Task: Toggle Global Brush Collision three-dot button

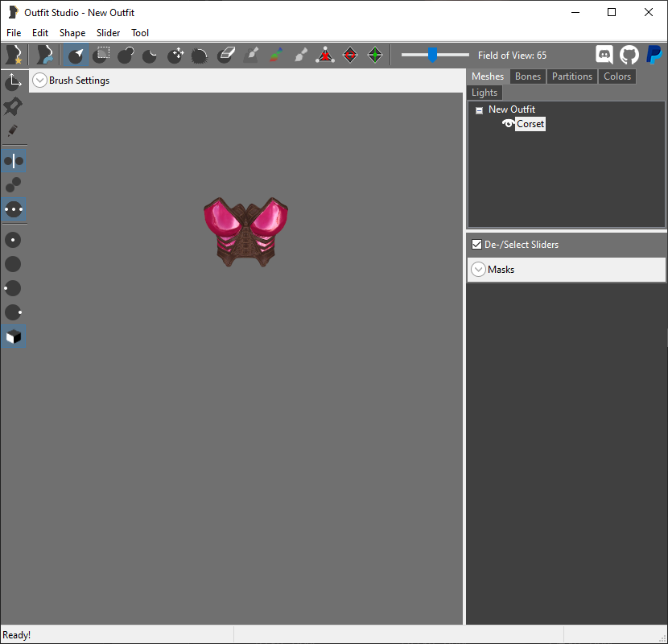Action: [x=14, y=209]
